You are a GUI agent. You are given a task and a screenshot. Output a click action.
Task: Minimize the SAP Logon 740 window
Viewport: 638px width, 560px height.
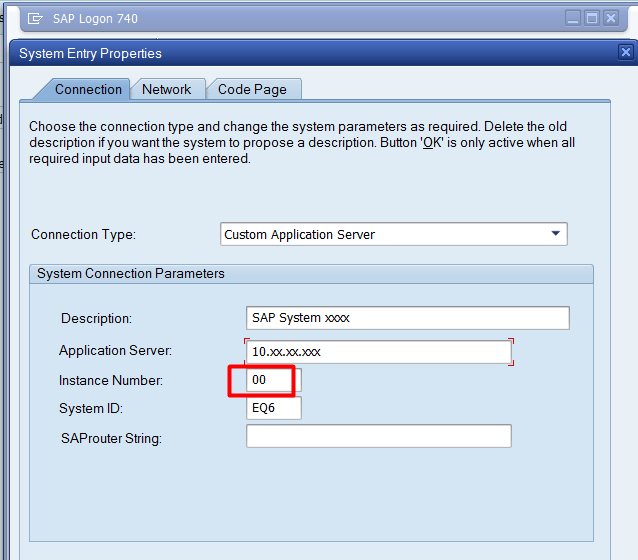click(x=573, y=18)
